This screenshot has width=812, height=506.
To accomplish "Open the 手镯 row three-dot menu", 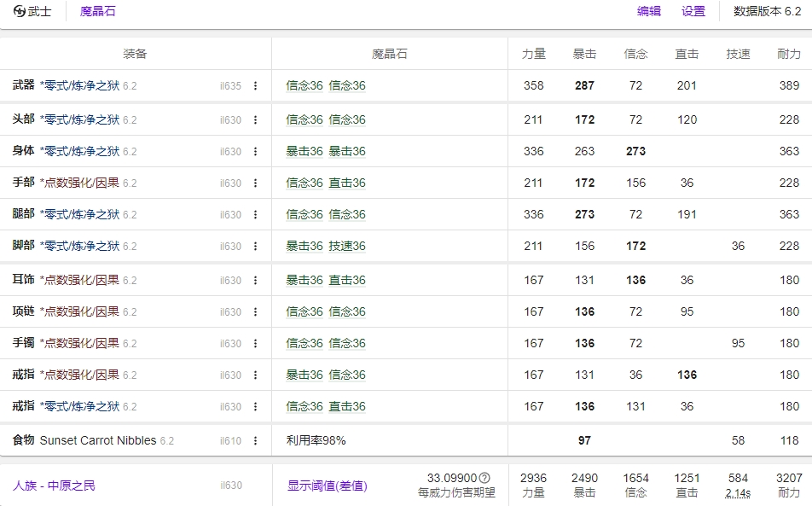I will [x=255, y=344].
